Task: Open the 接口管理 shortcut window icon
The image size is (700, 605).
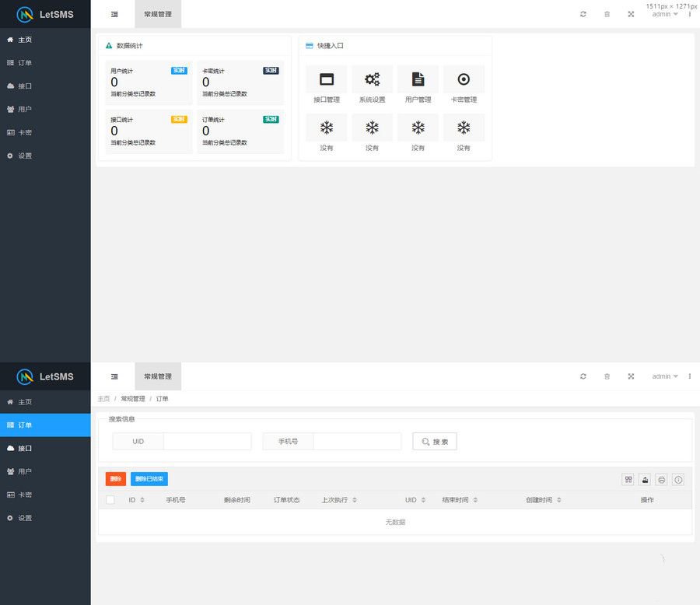Action: pos(327,79)
